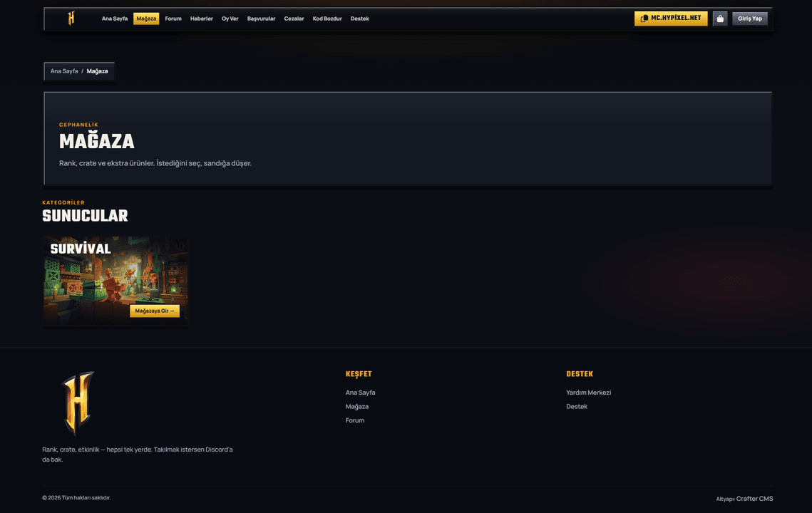Click the large H logo in the footer
Image resolution: width=812 pixels, height=513 pixels.
coord(78,403)
